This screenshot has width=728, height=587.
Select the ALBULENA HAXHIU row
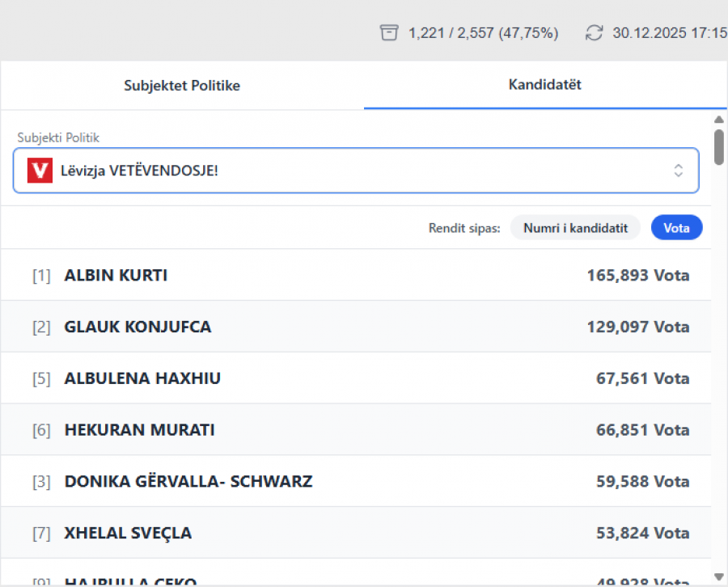(x=356, y=378)
